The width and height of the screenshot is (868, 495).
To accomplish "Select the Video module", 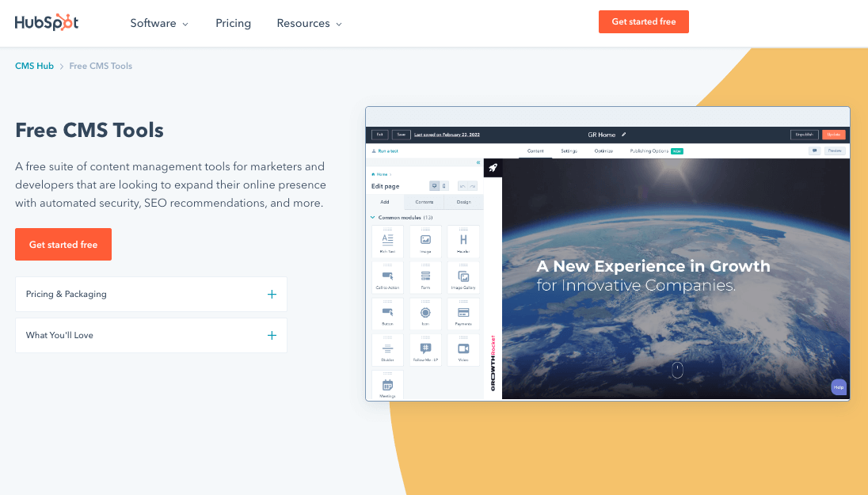I will pyautogui.click(x=463, y=349).
